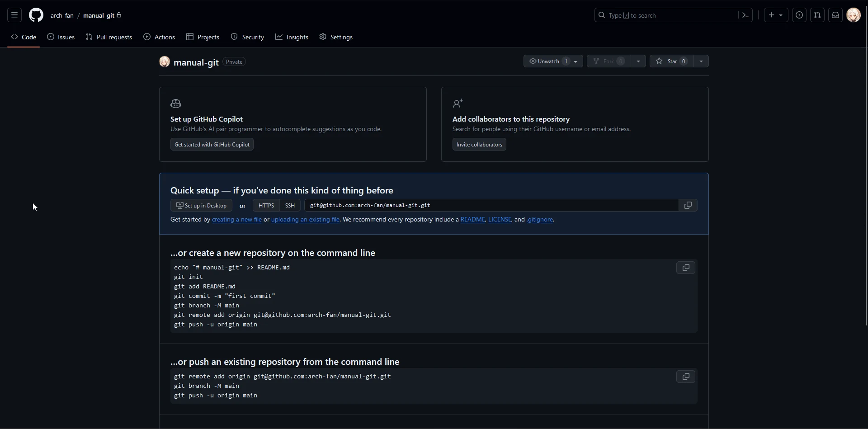Copy the repository SSH URL

point(688,205)
